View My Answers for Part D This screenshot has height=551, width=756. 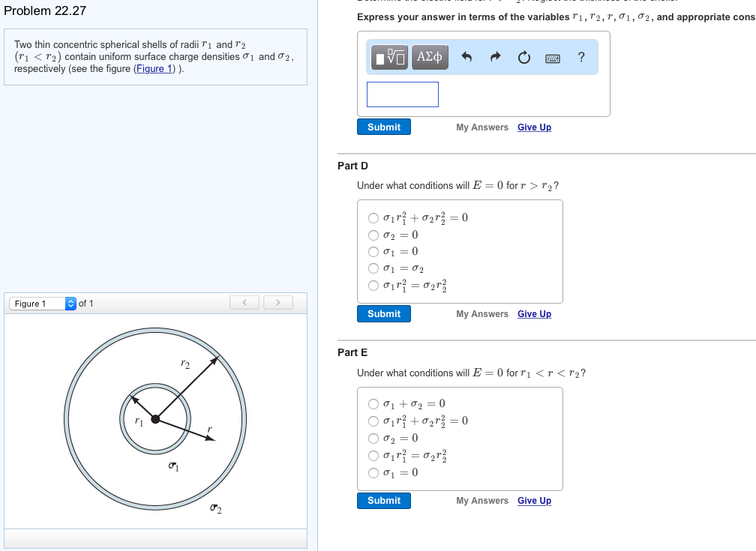(482, 314)
